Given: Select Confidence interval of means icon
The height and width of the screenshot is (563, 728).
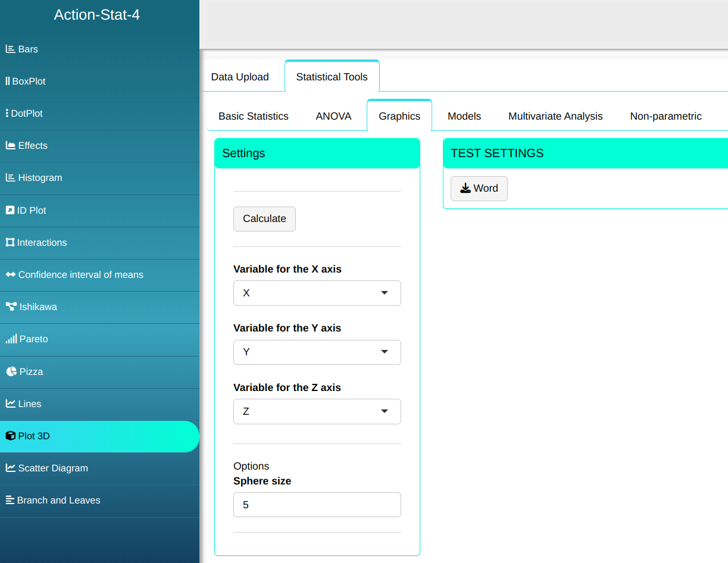Looking at the screenshot, I should [11, 275].
